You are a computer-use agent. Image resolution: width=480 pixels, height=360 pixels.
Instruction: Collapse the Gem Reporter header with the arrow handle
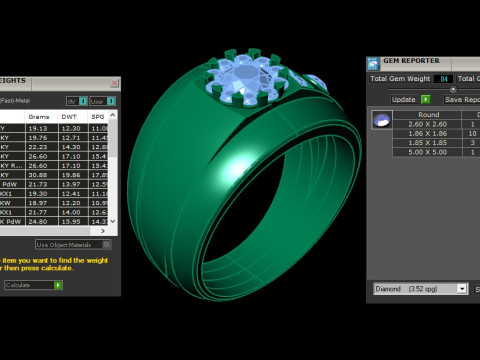click(453, 89)
